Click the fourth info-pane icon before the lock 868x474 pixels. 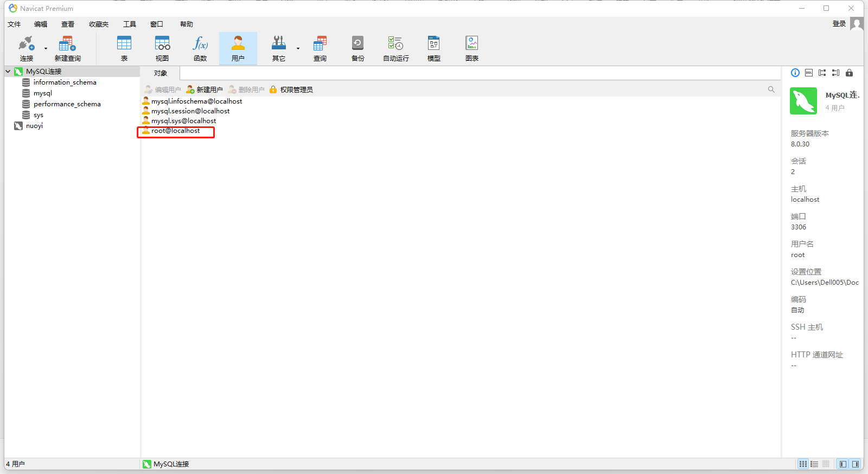(x=835, y=73)
